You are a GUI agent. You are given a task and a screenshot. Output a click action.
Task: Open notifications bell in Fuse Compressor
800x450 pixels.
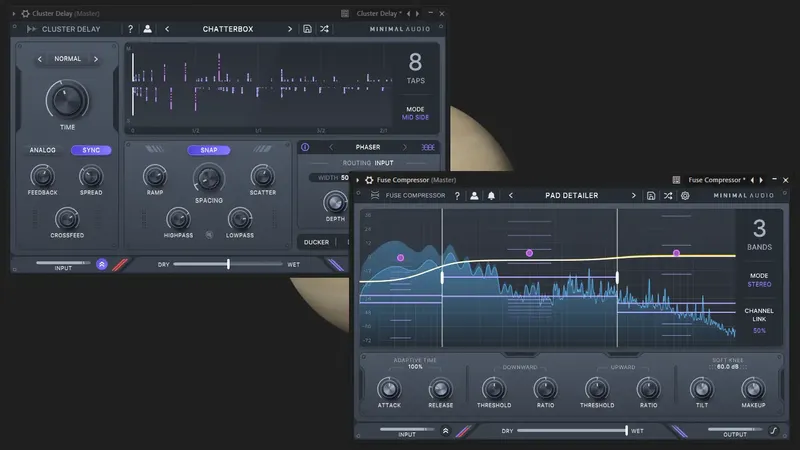tap(491, 195)
